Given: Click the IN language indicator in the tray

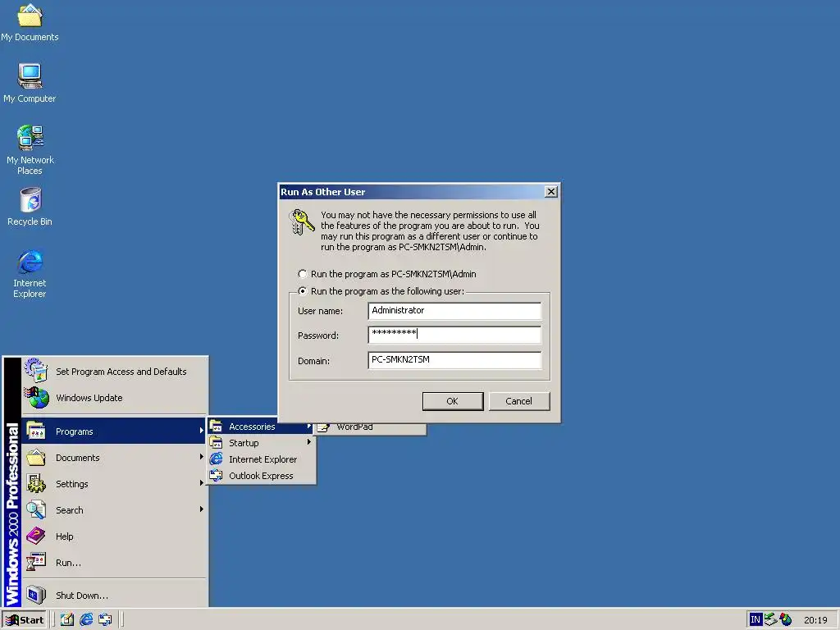Looking at the screenshot, I should tap(756, 620).
